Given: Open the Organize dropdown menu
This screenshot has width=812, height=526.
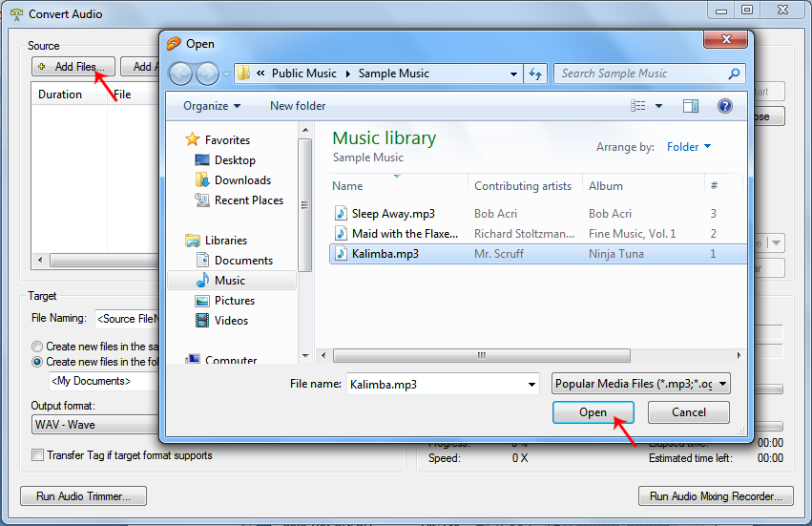Looking at the screenshot, I should 212,106.
